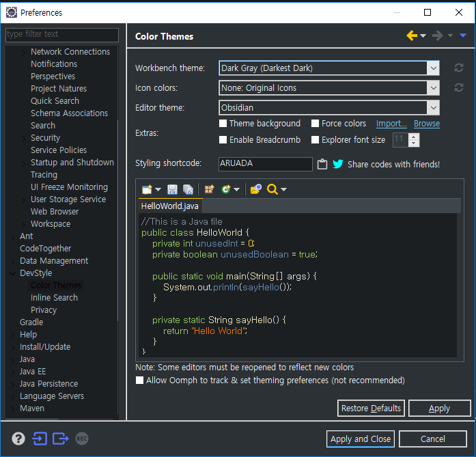Click the Restore Defaults button

pos(371,408)
